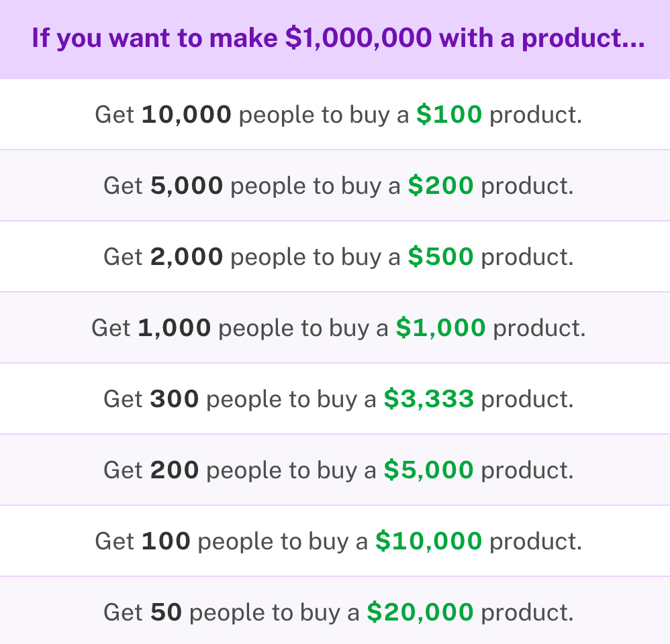The image size is (670, 644).
Task: Select the bold 5,000 people figure
Action: click(x=187, y=186)
